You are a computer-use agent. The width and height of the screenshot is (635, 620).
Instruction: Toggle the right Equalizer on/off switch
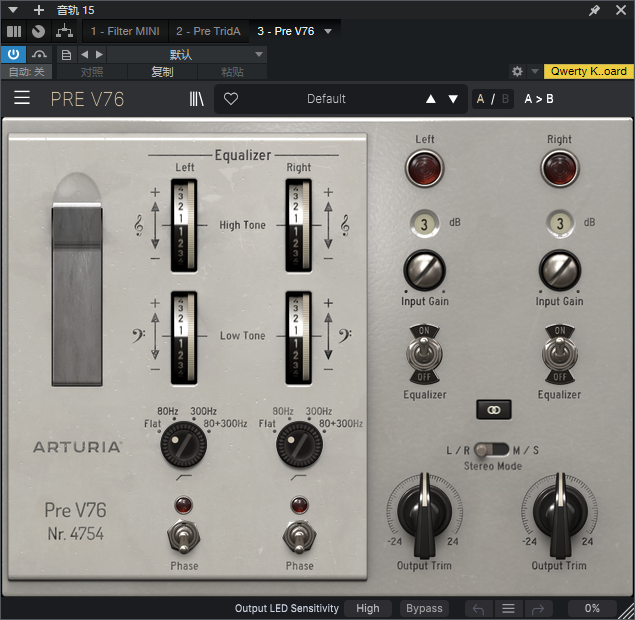[x=560, y=354]
